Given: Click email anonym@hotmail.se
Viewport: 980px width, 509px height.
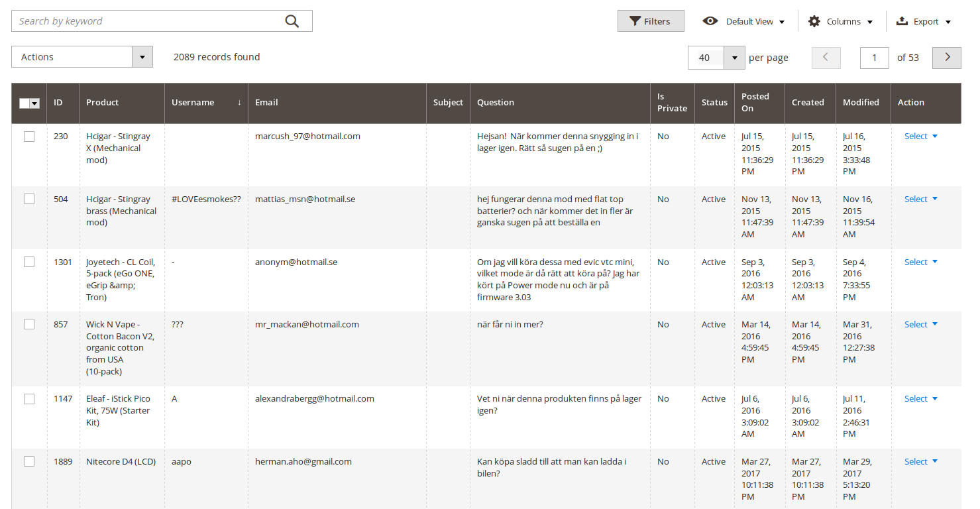Looking at the screenshot, I should tap(296, 262).
